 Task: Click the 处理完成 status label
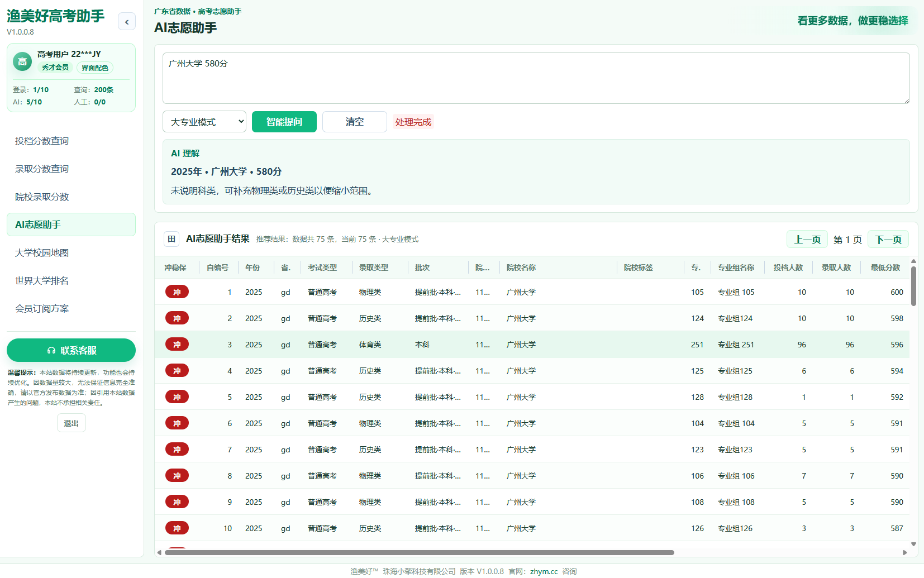coord(413,122)
